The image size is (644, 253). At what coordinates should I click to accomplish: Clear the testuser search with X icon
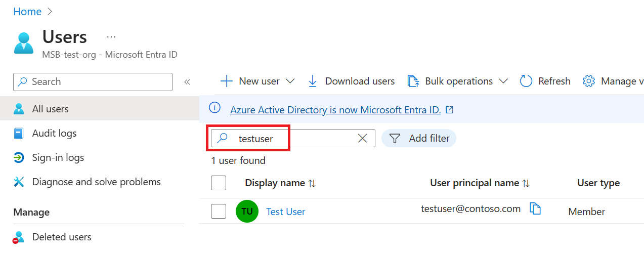coord(362,138)
